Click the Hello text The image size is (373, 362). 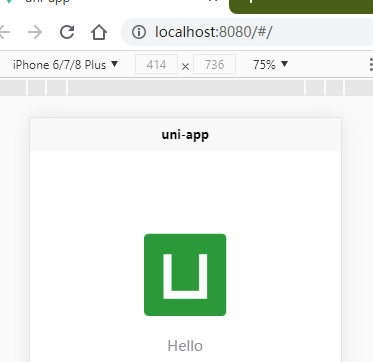tap(185, 346)
